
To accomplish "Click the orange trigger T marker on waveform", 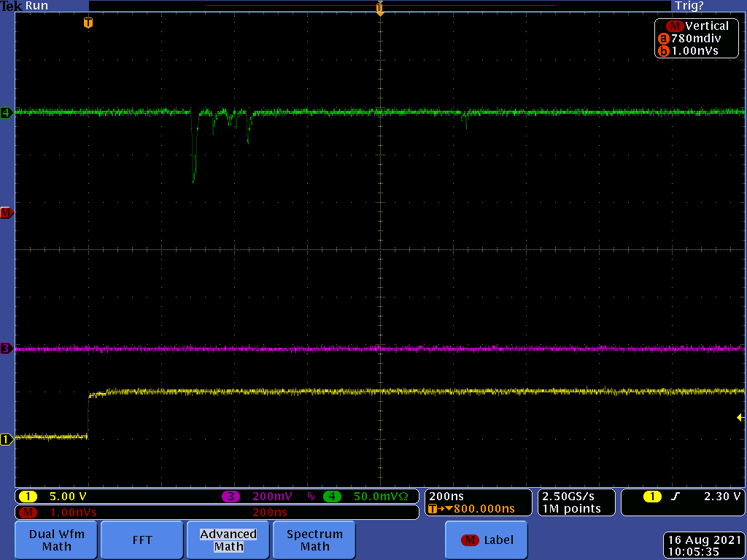I will tap(88, 23).
